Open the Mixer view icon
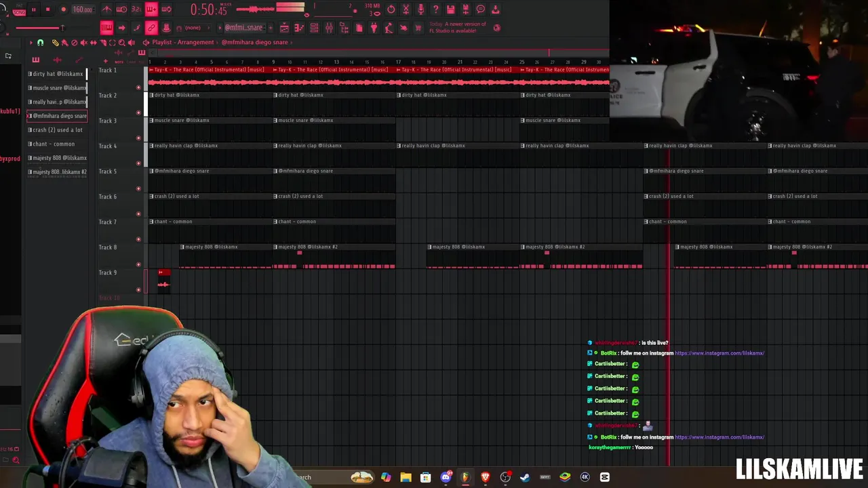This screenshot has height=488, width=868. (x=329, y=28)
